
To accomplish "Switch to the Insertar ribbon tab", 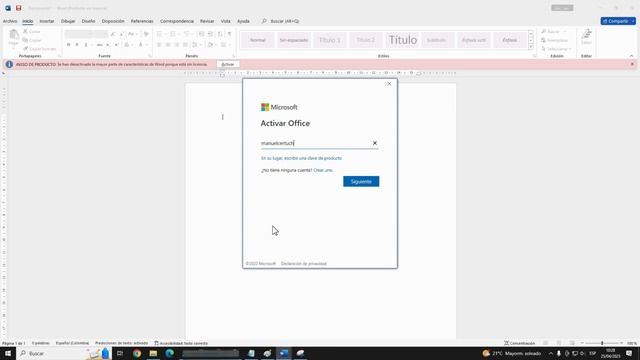I will [x=47, y=21].
